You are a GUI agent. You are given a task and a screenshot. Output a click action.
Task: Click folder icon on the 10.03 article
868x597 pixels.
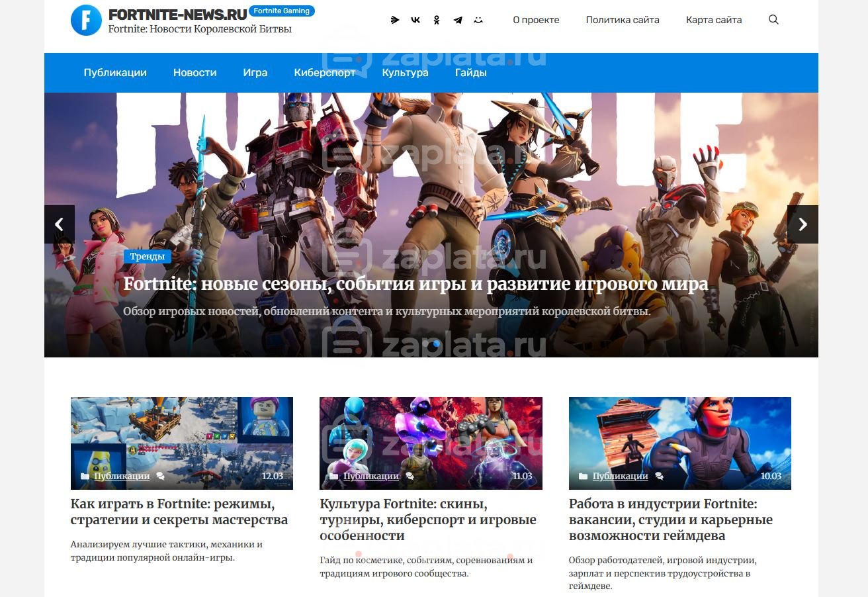(583, 476)
